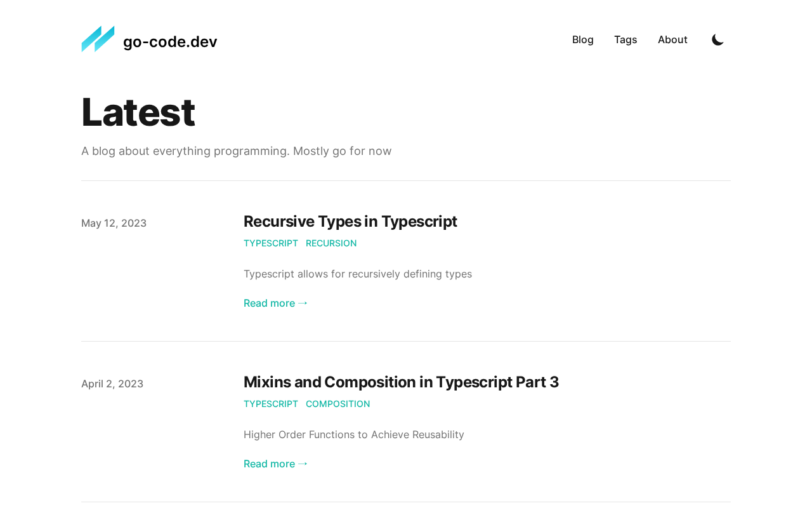This screenshot has height=508, width=812.
Task: Select TYPESCRIPT tag under Recursive Types post
Action: 271,243
